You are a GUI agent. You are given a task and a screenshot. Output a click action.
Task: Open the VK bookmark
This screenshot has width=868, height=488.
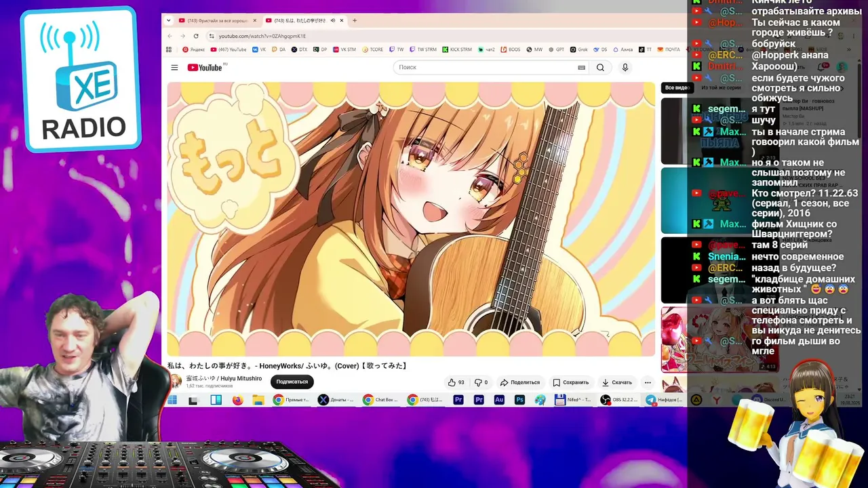click(x=259, y=49)
